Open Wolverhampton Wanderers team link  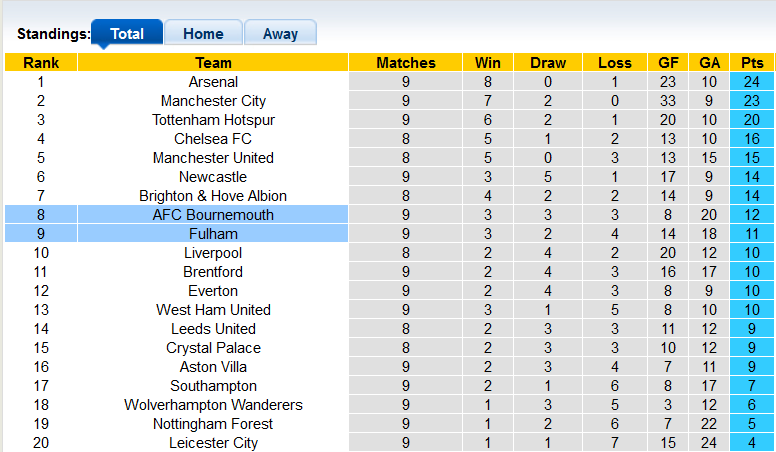[213, 405]
